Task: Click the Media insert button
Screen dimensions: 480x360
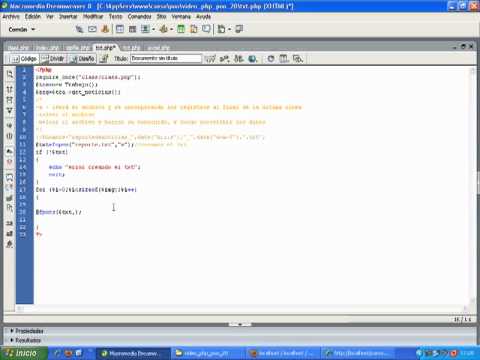Action: [164, 29]
